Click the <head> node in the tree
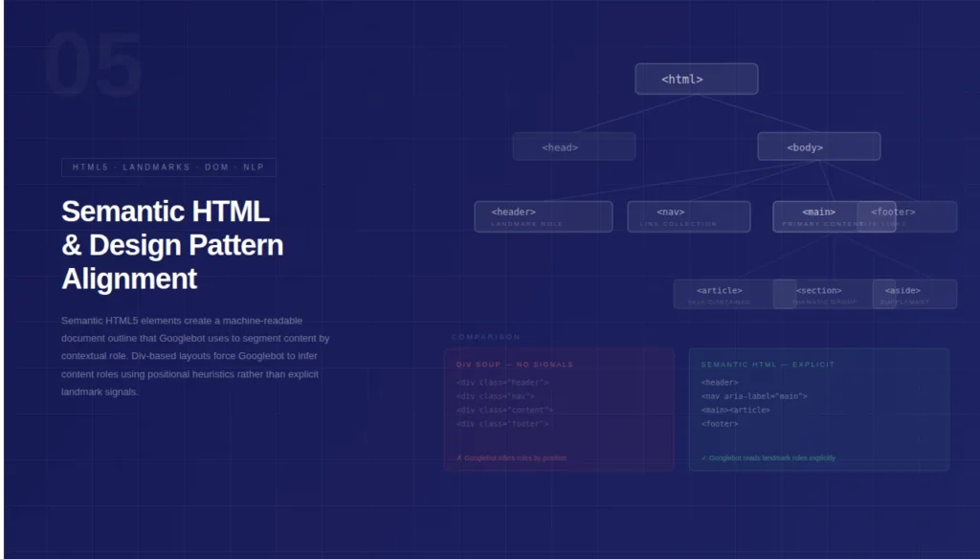The width and height of the screenshot is (980, 559). [x=573, y=145]
